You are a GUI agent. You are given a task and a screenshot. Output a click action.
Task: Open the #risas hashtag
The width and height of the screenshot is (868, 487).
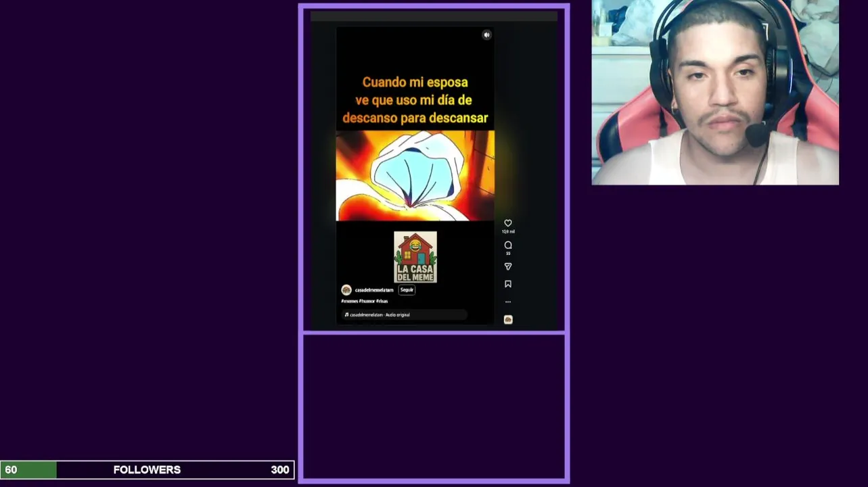click(382, 301)
